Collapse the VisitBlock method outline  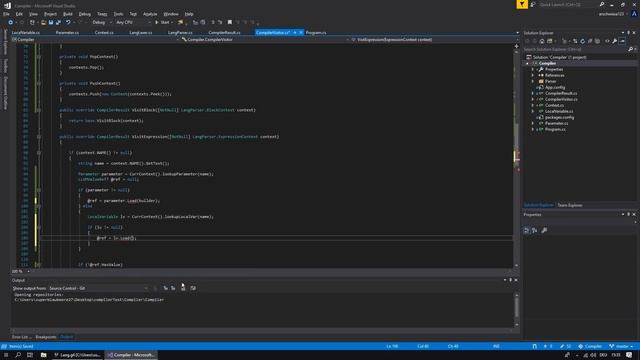click(39, 110)
